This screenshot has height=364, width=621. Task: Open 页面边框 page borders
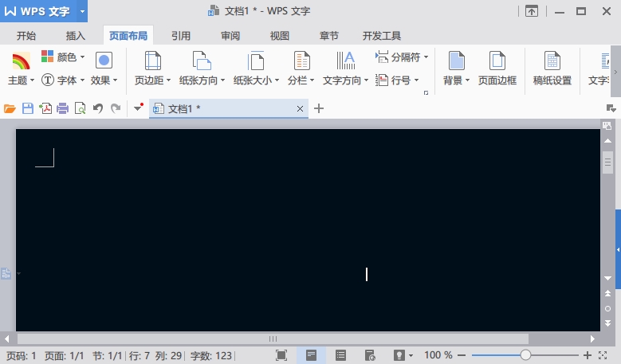click(497, 68)
